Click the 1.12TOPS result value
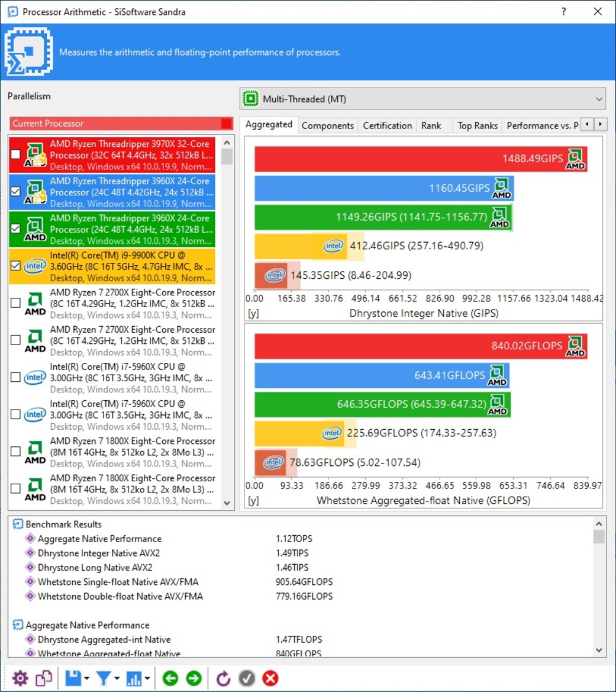616x692 pixels. pos(294,539)
